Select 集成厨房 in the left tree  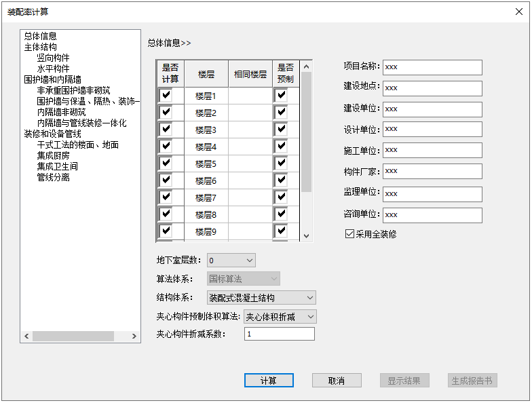[x=53, y=155]
